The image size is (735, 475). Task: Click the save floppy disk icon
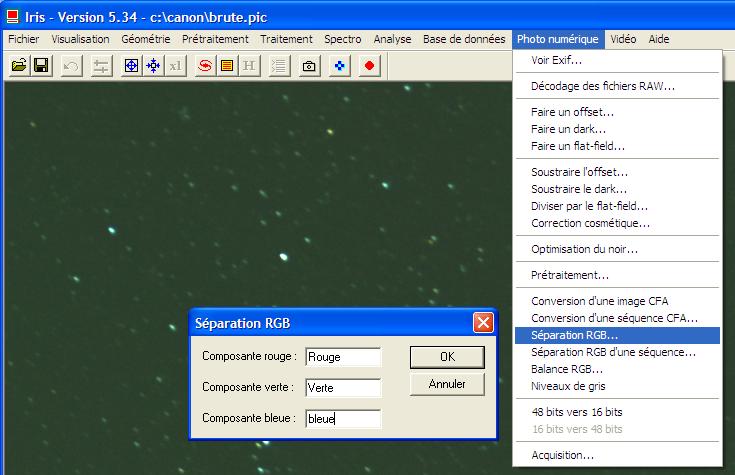coord(41,66)
